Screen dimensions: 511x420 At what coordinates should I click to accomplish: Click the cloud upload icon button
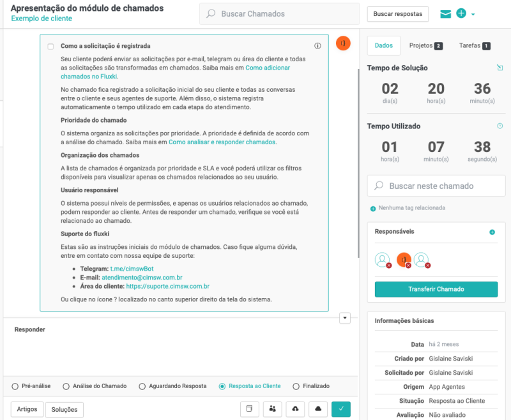(x=295, y=409)
